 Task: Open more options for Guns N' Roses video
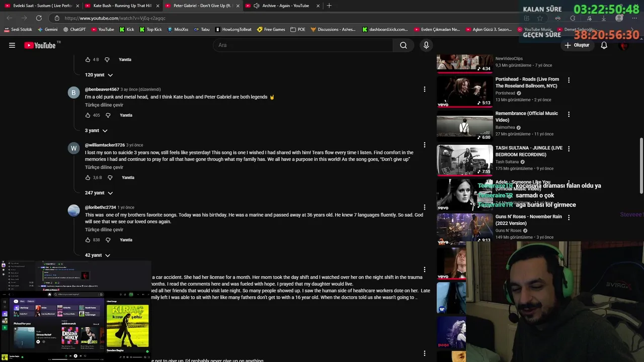(x=569, y=218)
